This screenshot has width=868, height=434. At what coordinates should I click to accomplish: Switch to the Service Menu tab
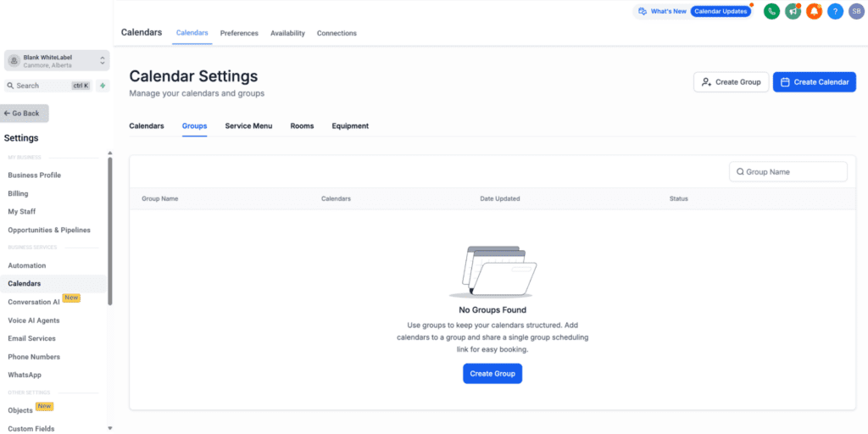point(248,126)
